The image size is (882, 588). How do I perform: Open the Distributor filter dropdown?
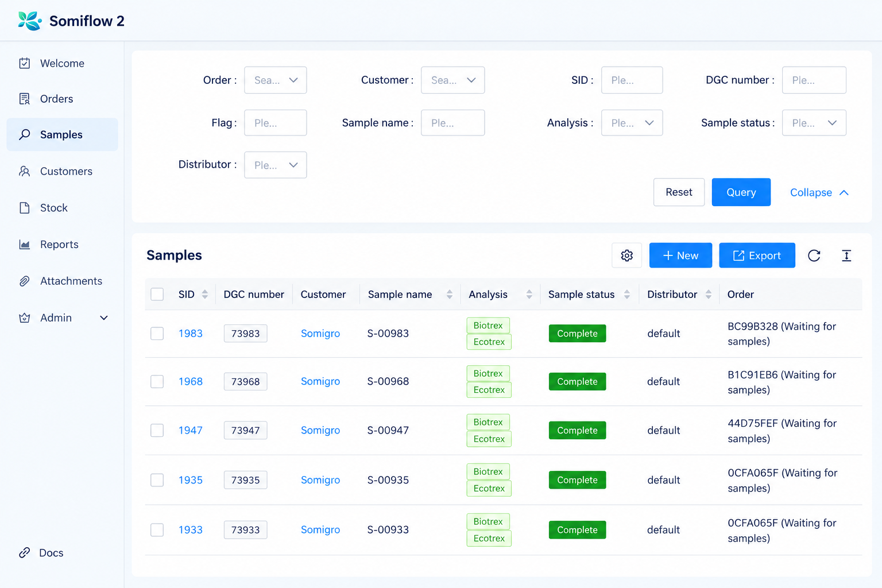pos(275,165)
